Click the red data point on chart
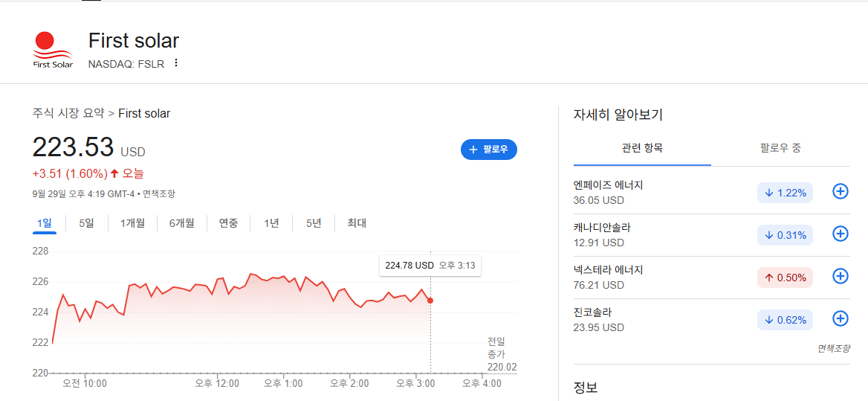The height and width of the screenshot is (401, 868). [431, 301]
